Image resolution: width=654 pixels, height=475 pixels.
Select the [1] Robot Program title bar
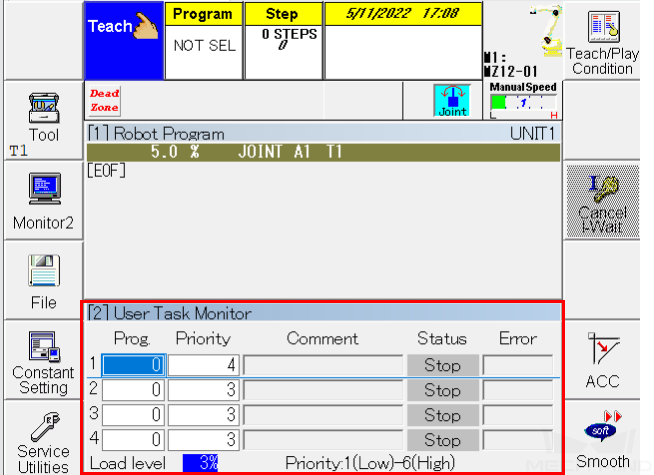(x=323, y=133)
